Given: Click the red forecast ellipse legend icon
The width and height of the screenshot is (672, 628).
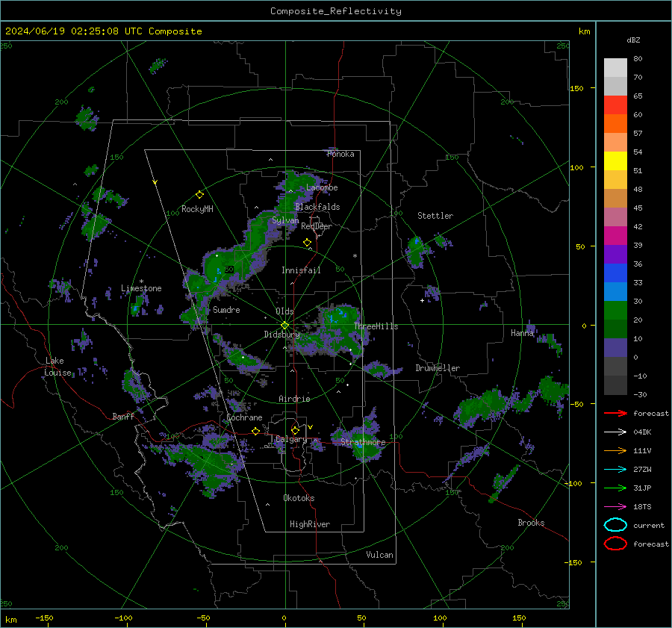Looking at the screenshot, I should pyautogui.click(x=615, y=544).
